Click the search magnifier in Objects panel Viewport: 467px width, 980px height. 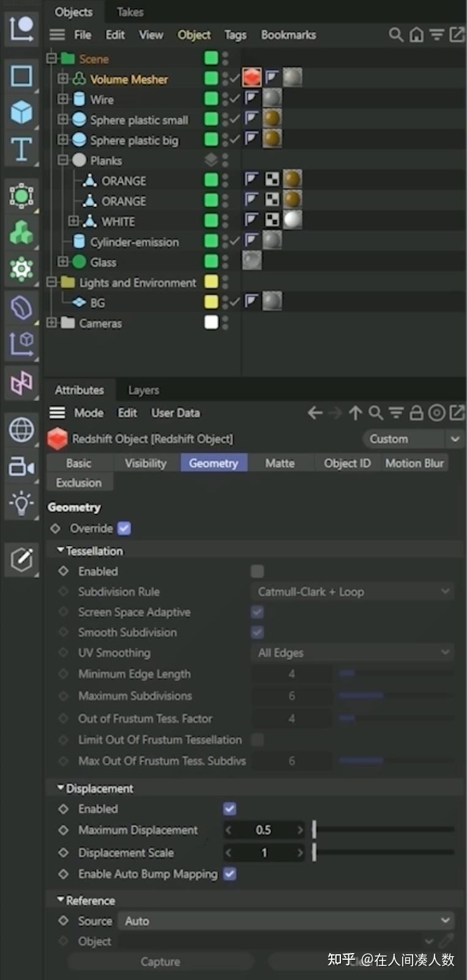pyautogui.click(x=396, y=35)
